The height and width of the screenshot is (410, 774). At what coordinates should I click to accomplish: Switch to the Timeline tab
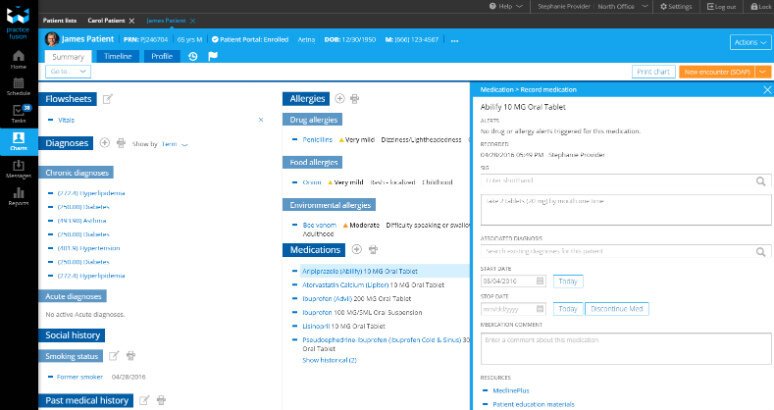tap(118, 56)
